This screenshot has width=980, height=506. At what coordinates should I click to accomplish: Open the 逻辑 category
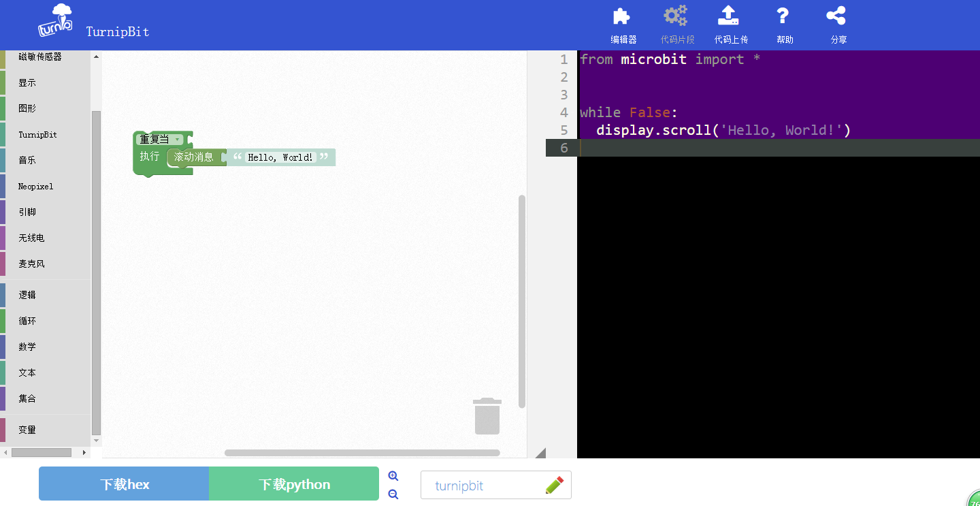coord(45,296)
